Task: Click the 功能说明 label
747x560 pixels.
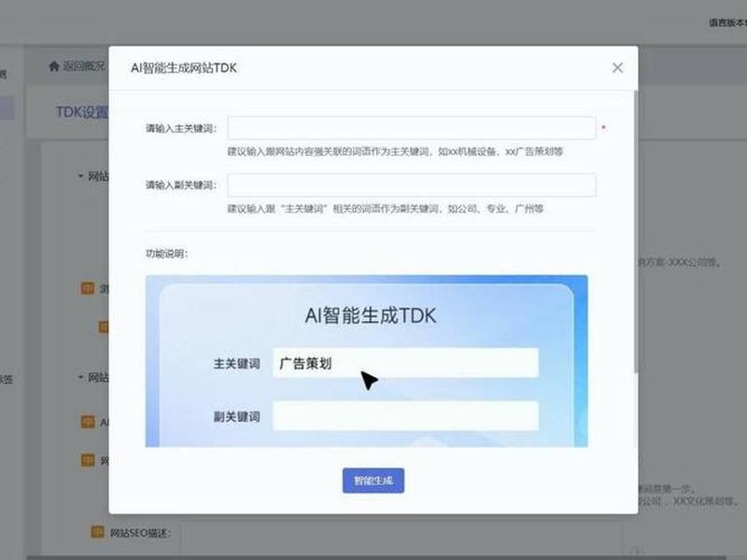Action: (167, 254)
